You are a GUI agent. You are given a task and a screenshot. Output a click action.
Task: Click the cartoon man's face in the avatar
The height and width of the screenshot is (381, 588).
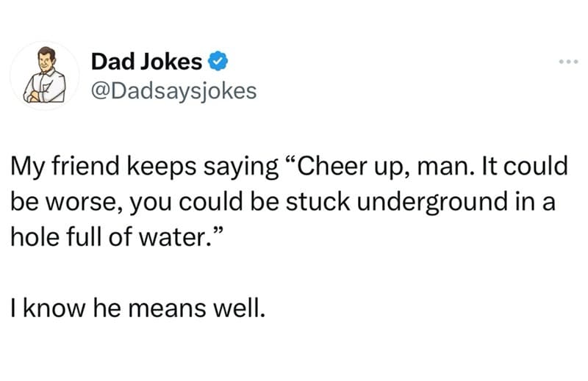tap(46, 61)
